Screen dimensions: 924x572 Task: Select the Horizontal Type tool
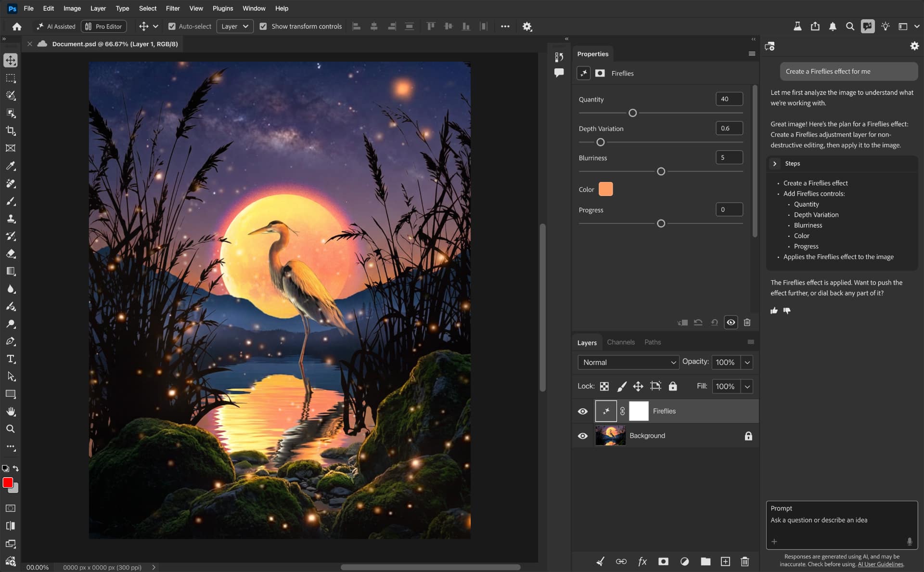[x=11, y=359]
